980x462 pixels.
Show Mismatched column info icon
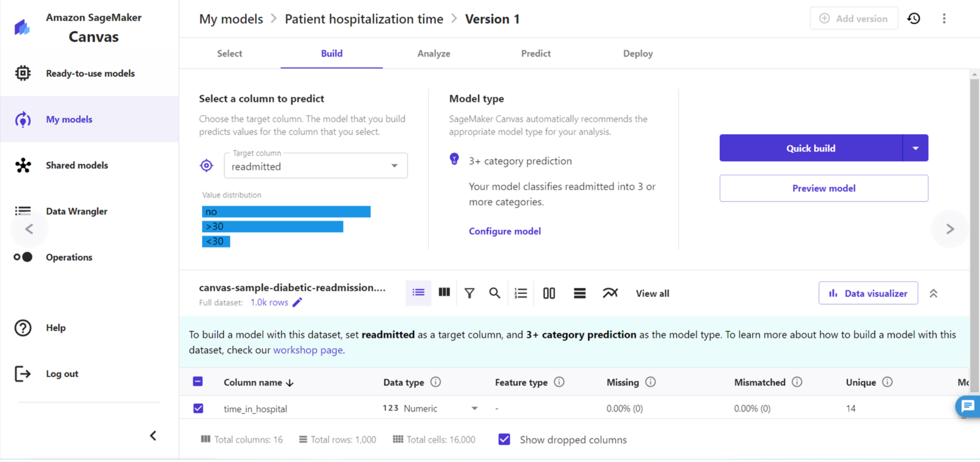797,382
